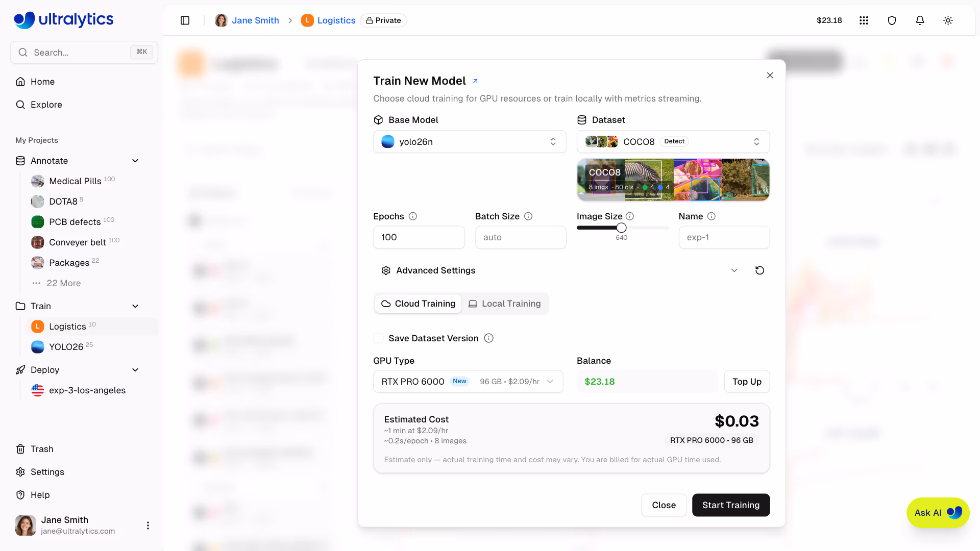Click the sidebar Search box

(x=84, y=53)
